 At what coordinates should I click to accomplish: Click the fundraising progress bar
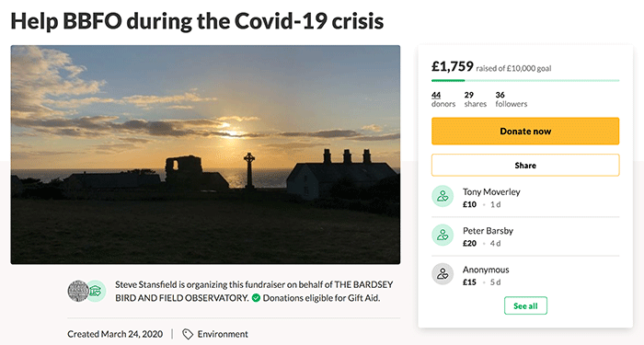(x=525, y=81)
